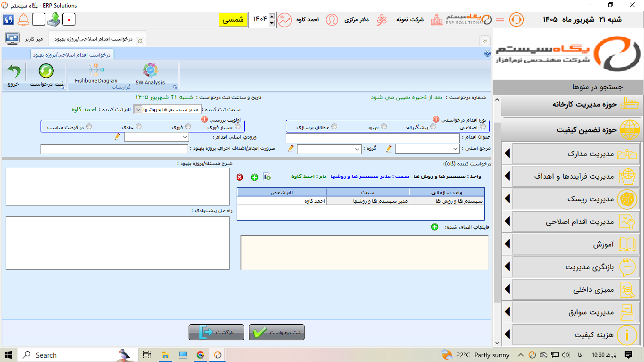Screen dimensions: 644x362
Task: Expand the مدیریت ریسک menu arrow
Action: (x=507, y=198)
